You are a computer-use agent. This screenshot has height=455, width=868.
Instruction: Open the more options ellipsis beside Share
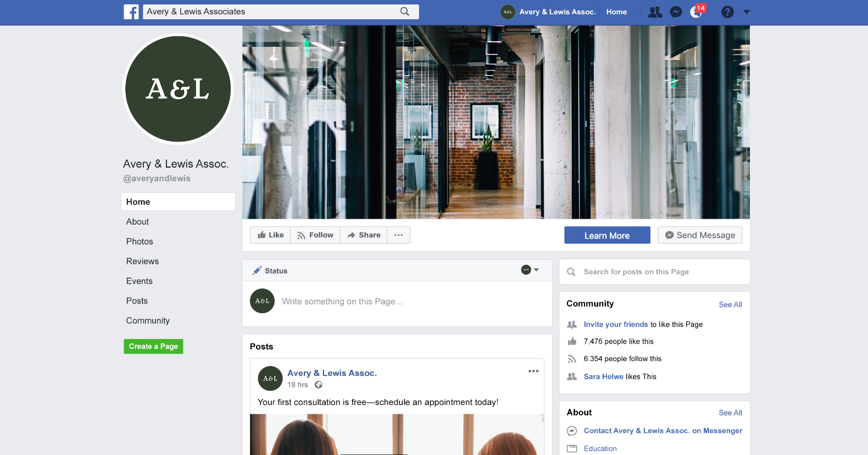click(x=399, y=235)
